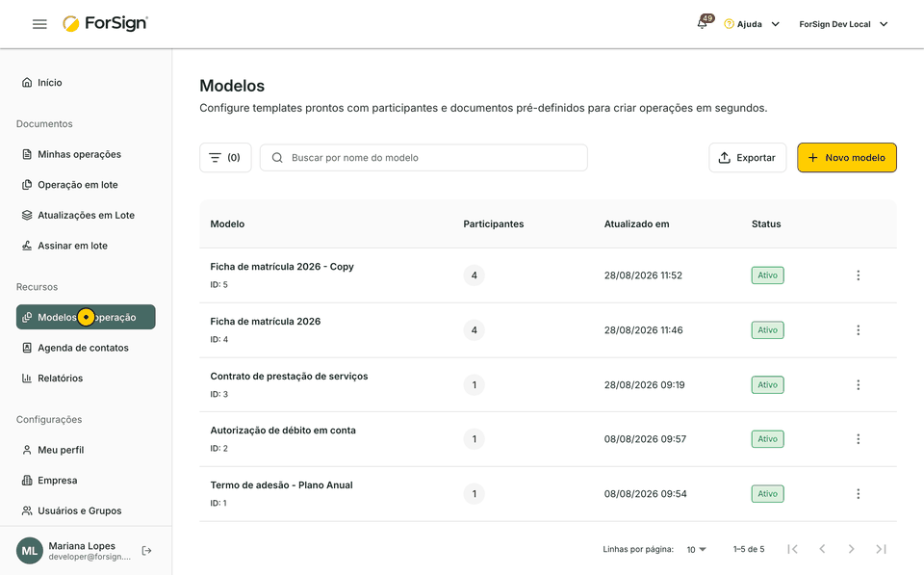The height and width of the screenshot is (575, 924).
Task: Open options menu for Contrato de prestação de serviços
Action: [x=858, y=385]
